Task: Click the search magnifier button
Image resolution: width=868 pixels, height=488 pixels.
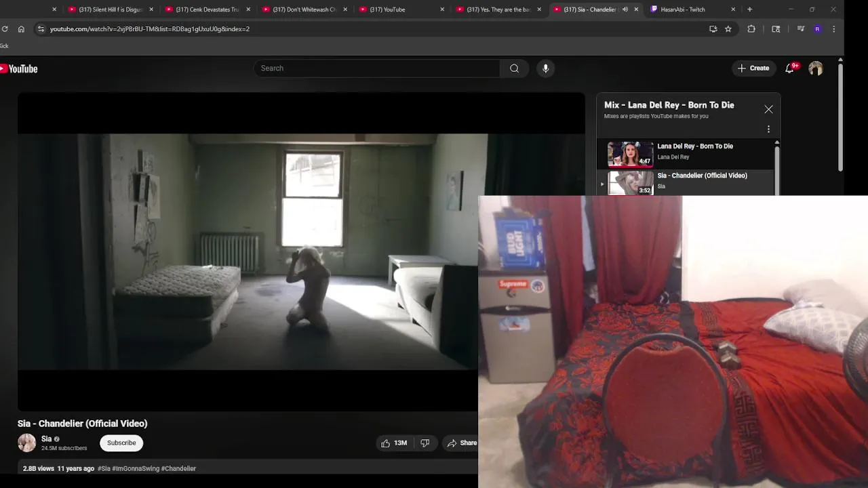Action: [x=514, y=68]
